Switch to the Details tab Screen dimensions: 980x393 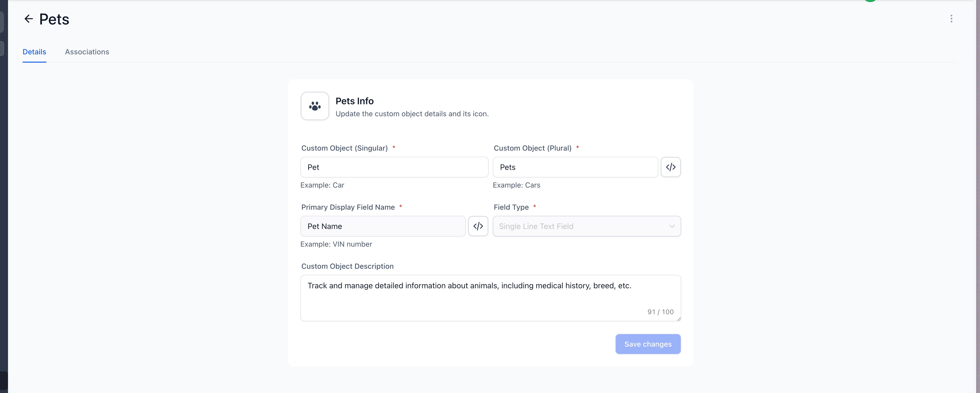34,52
